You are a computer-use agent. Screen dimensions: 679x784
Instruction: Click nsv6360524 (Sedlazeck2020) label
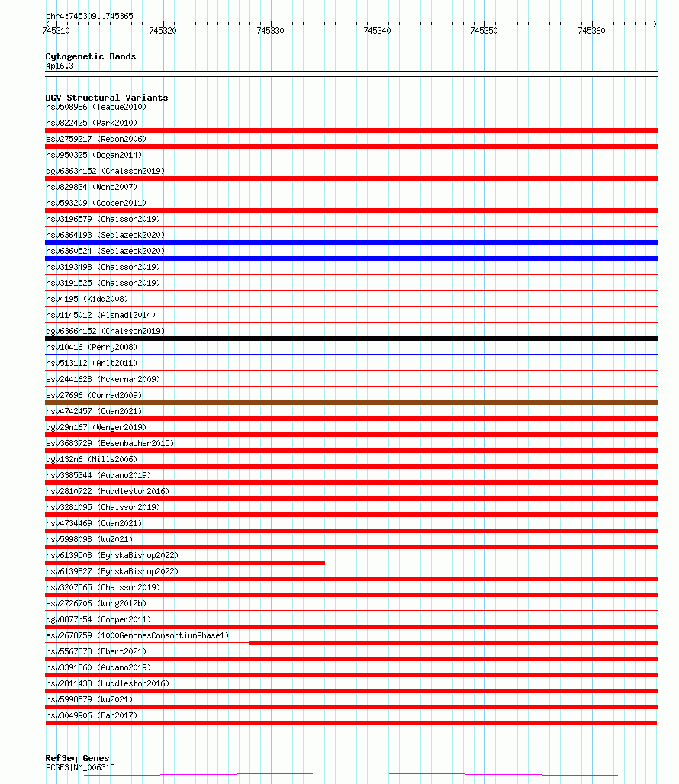click(x=105, y=251)
